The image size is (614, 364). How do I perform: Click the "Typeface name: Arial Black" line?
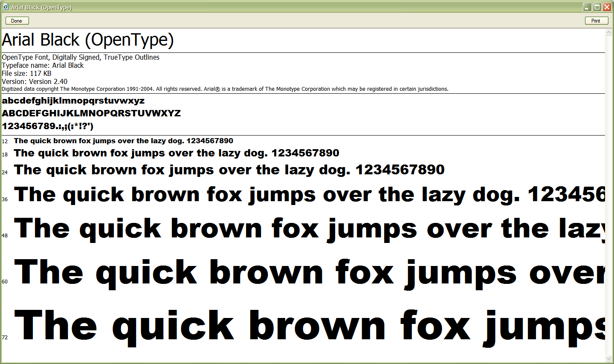pyautogui.click(x=43, y=65)
